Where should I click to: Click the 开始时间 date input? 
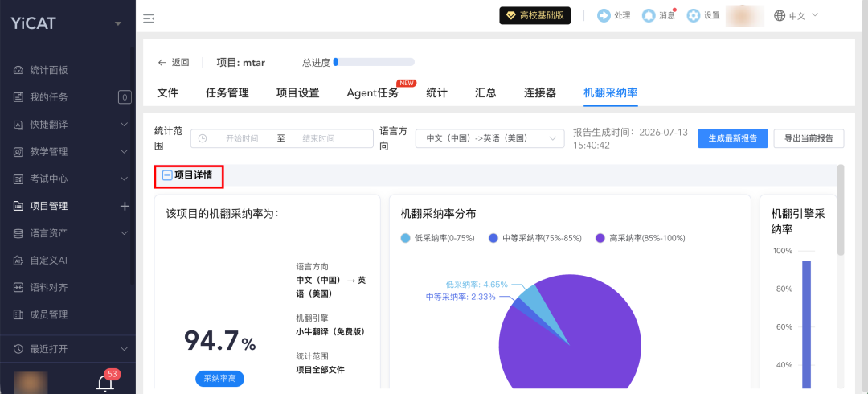241,138
